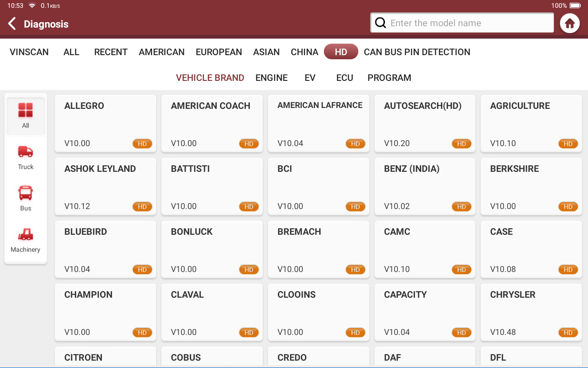The width and height of the screenshot is (588, 368).
Task: Click the HD badge on CAMC card
Action: 462,270
